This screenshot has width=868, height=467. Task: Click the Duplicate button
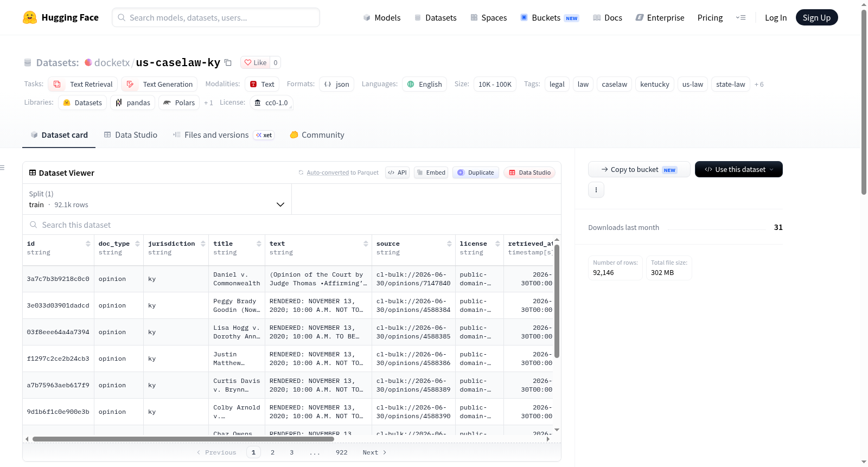476,172
